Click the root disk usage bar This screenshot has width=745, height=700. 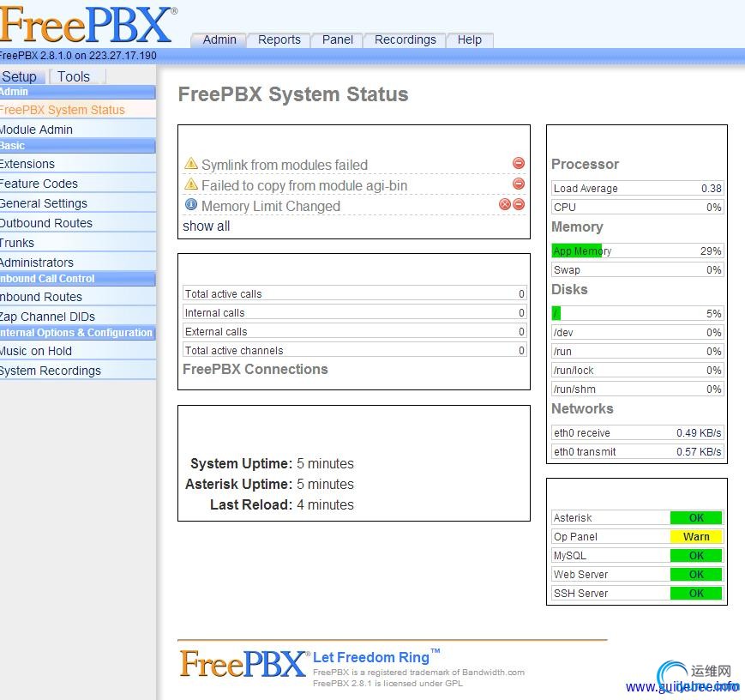638,313
